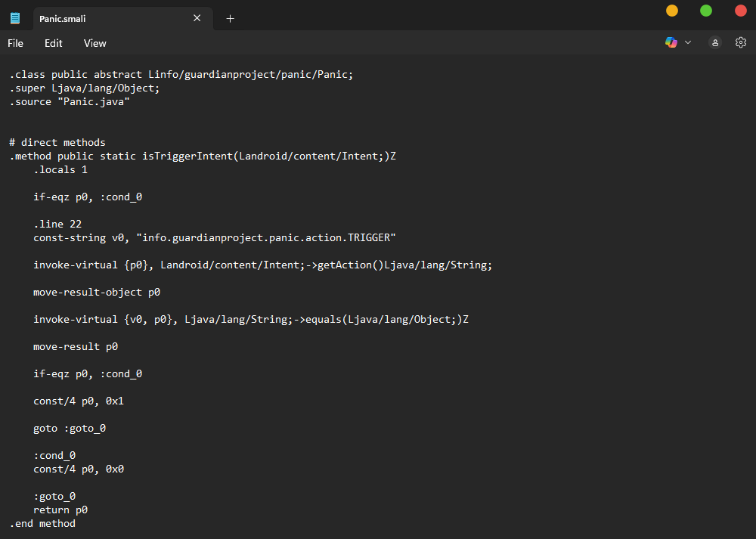Open the account sign-in profile icon
This screenshot has width=756, height=539.
pos(715,43)
